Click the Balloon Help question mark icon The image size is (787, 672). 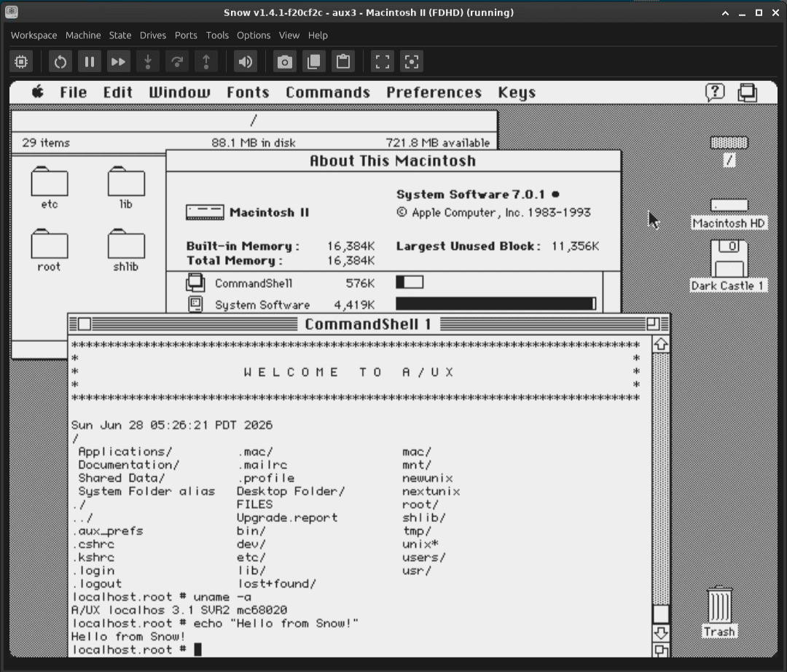pos(715,93)
